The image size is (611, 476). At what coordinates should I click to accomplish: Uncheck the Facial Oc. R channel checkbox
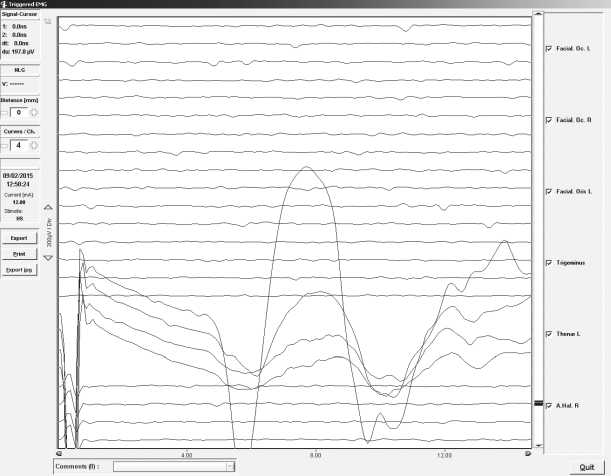[549, 120]
